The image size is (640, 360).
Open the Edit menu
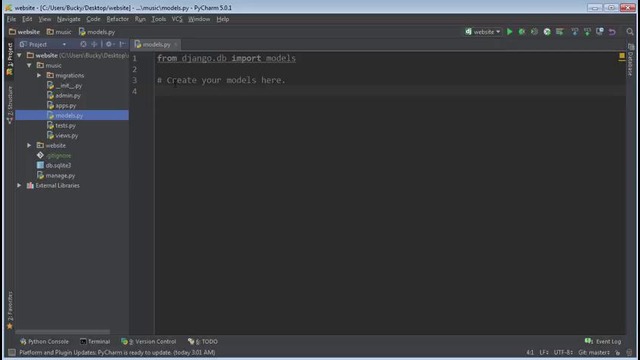pos(27,19)
